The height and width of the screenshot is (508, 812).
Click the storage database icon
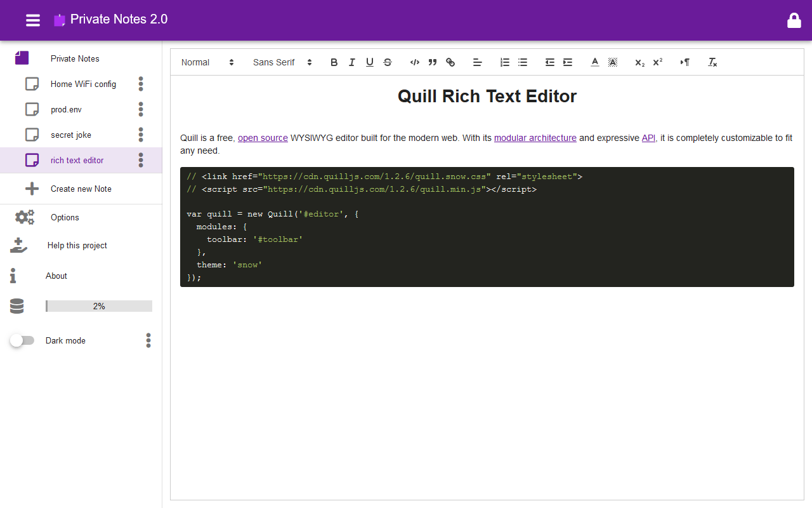16,306
